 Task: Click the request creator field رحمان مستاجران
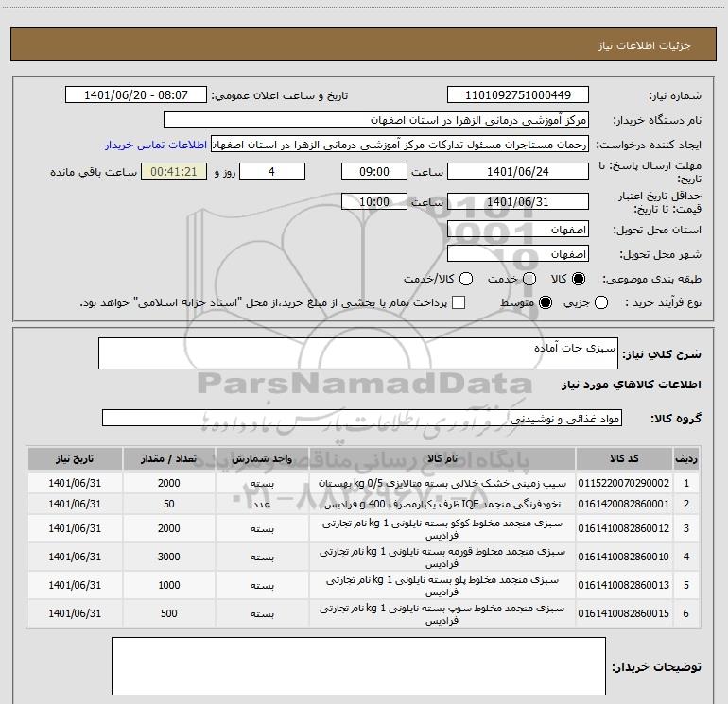pos(400,145)
